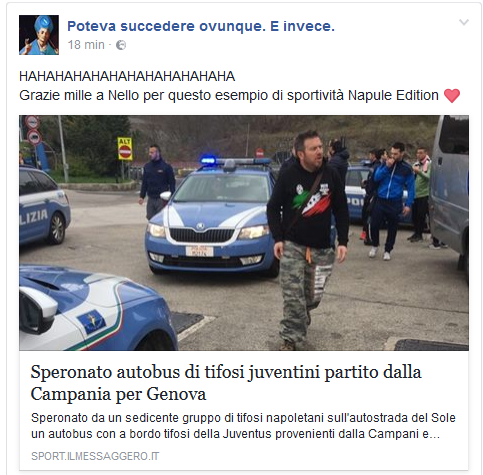Image resolution: width=483 pixels, height=475 pixels.
Task: Click the "HAHAHAHA" post text line
Action: (127, 76)
